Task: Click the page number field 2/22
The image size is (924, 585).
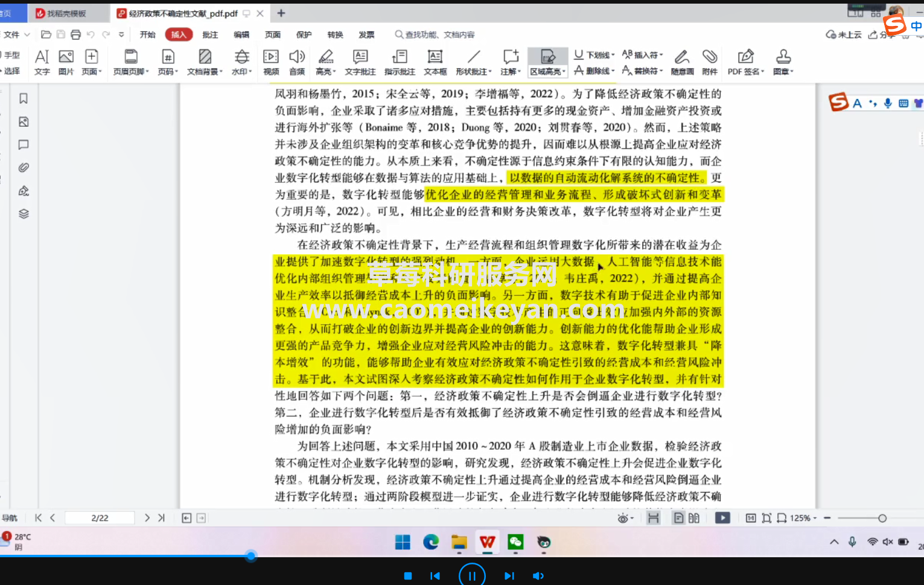Action: click(100, 518)
